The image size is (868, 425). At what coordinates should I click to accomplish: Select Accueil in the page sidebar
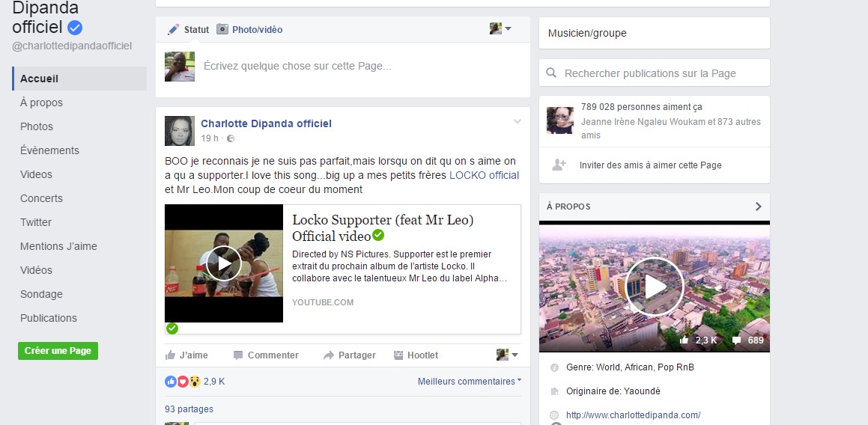tap(79, 79)
